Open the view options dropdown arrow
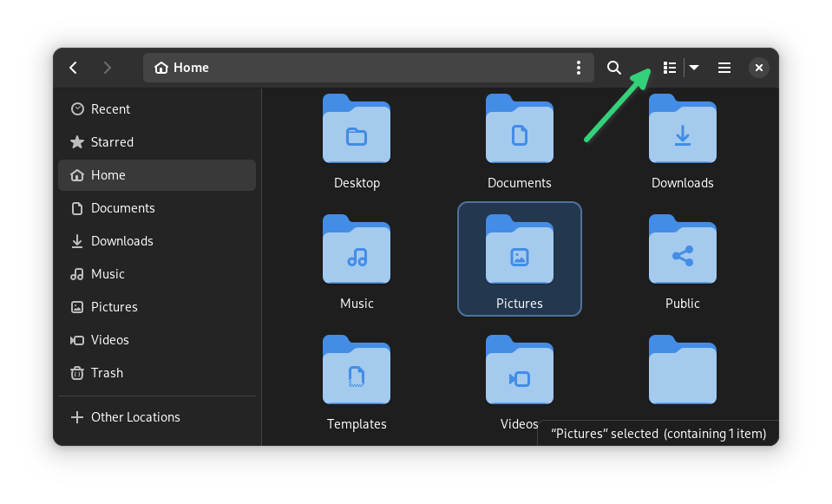This screenshot has width=832, height=504. click(694, 67)
